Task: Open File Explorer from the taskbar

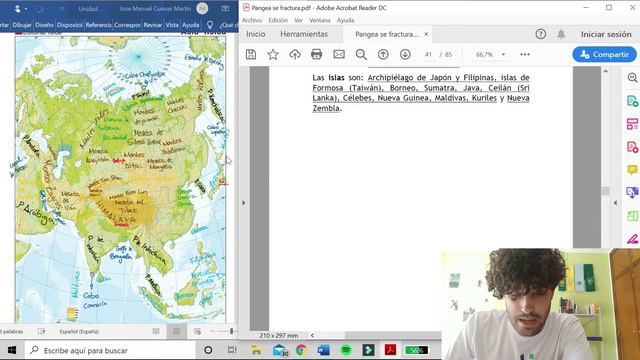Action: pyautogui.click(x=256, y=350)
